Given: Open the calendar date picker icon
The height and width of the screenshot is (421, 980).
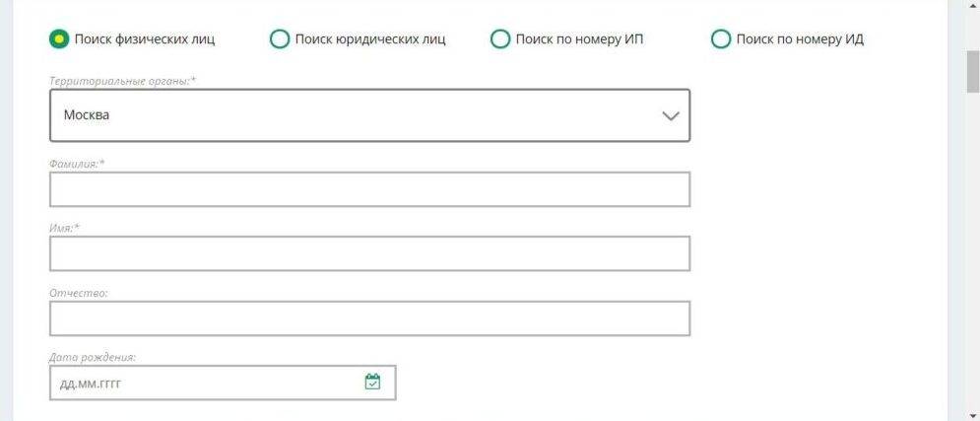Looking at the screenshot, I should click(372, 382).
